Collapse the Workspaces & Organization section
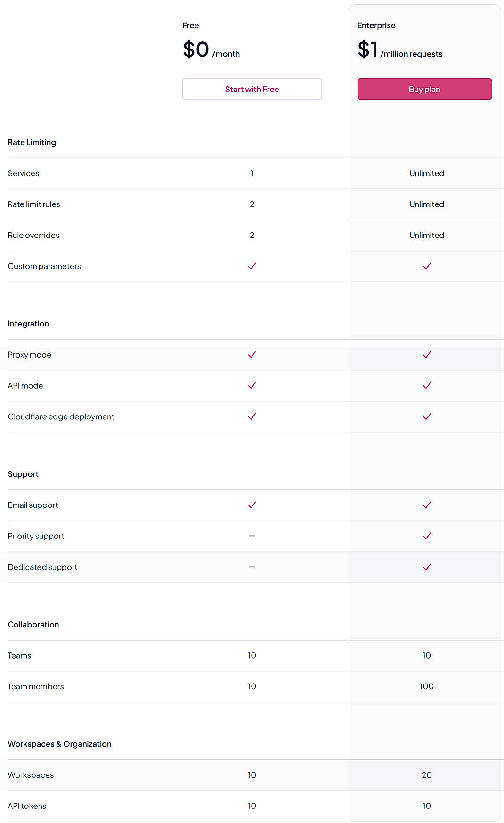The height and width of the screenshot is (823, 504). point(59,744)
